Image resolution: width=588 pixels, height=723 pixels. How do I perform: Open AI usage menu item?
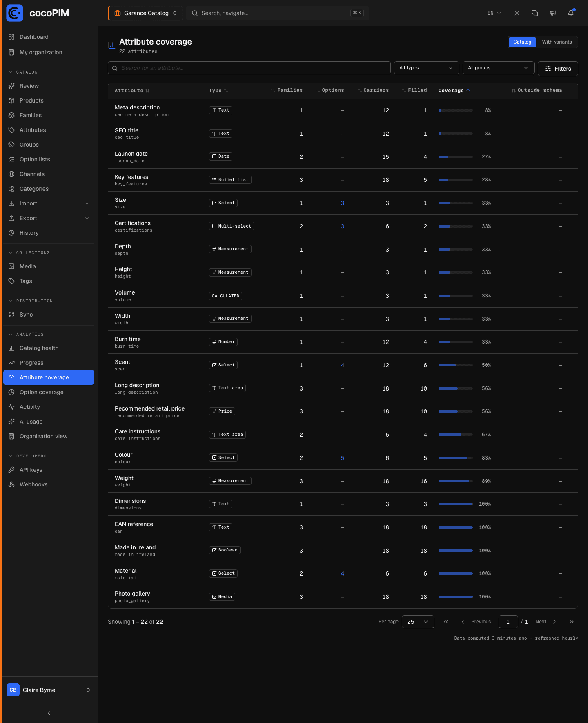(49, 422)
